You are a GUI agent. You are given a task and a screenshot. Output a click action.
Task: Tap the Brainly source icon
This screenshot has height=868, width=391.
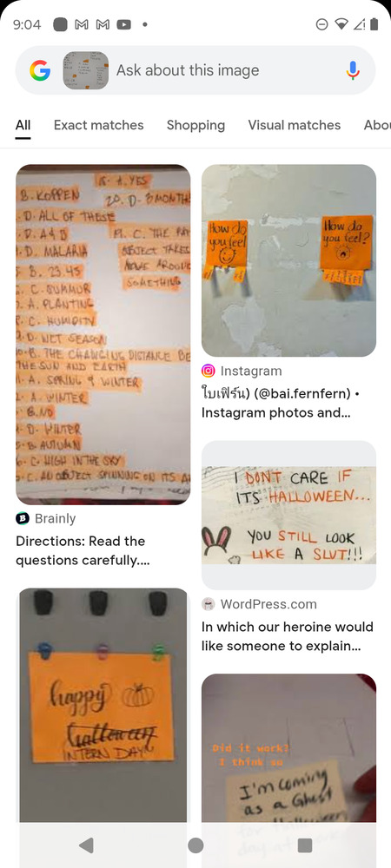[23, 519]
